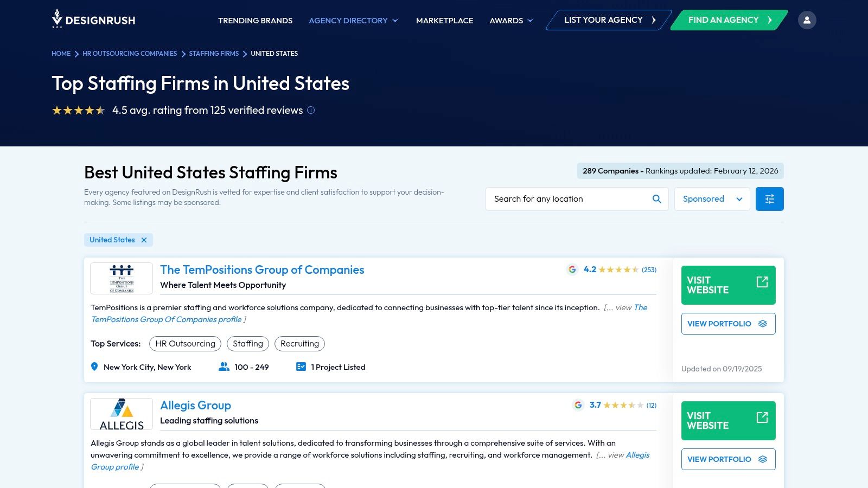Open the filter settings sliders button
Viewport: 868px width, 488px height.
(769, 199)
